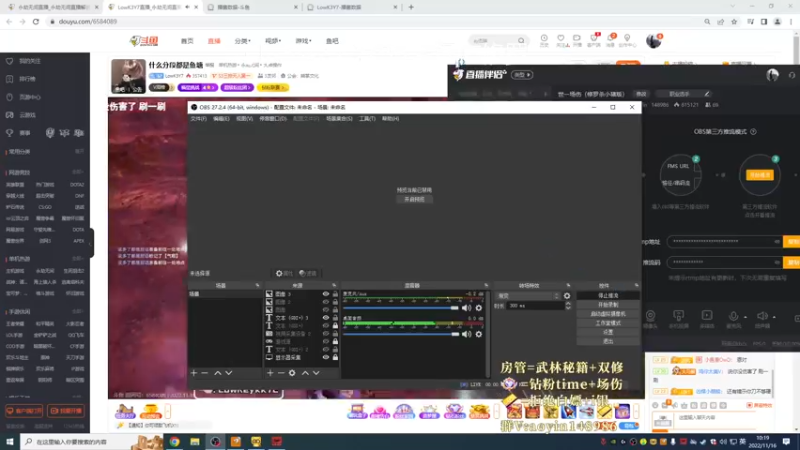Remove the selected OBS source
This screenshot has width=800, height=450.
[281, 373]
